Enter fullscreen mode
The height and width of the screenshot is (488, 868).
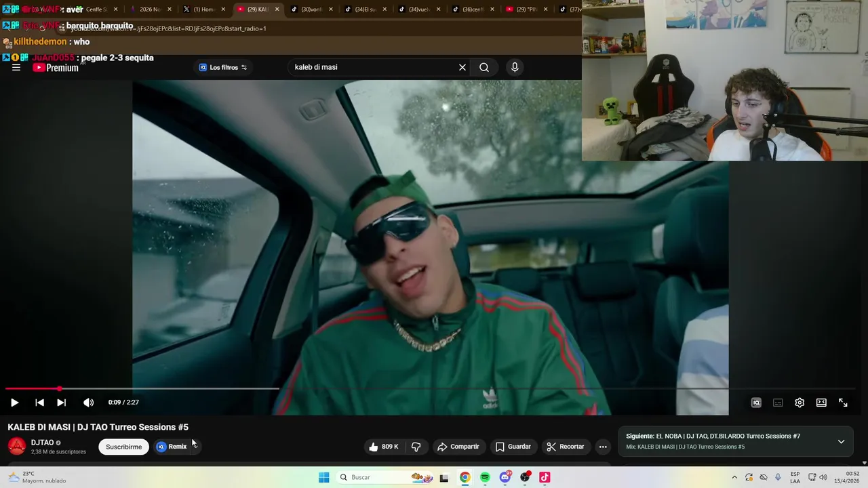point(843,403)
